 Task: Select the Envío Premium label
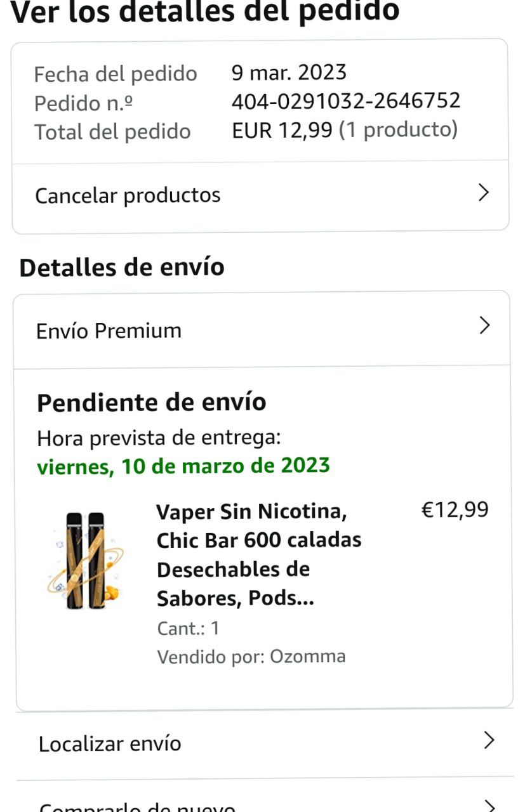(x=109, y=331)
